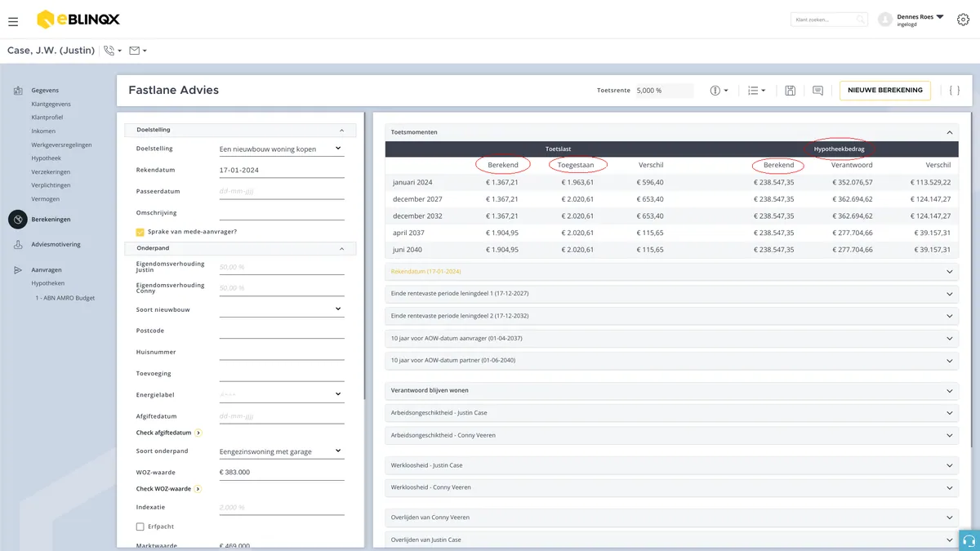Open the headset support chat icon
The image size is (980, 551).
969,540
